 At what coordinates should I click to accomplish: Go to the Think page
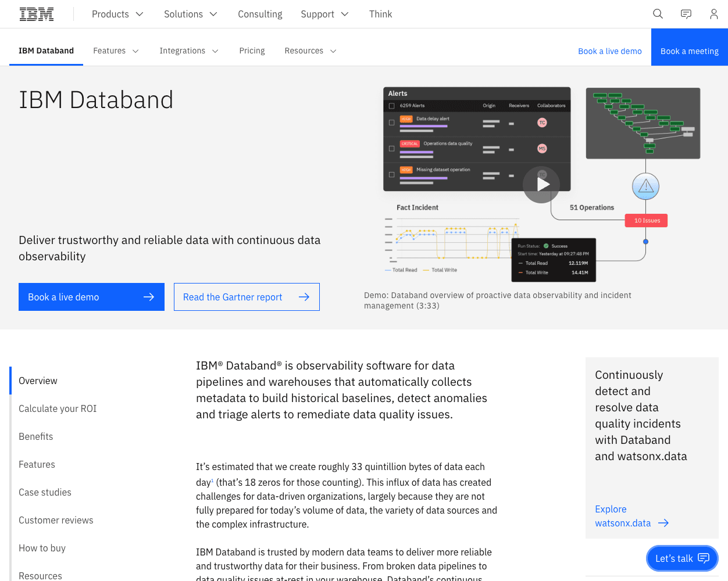click(x=380, y=14)
